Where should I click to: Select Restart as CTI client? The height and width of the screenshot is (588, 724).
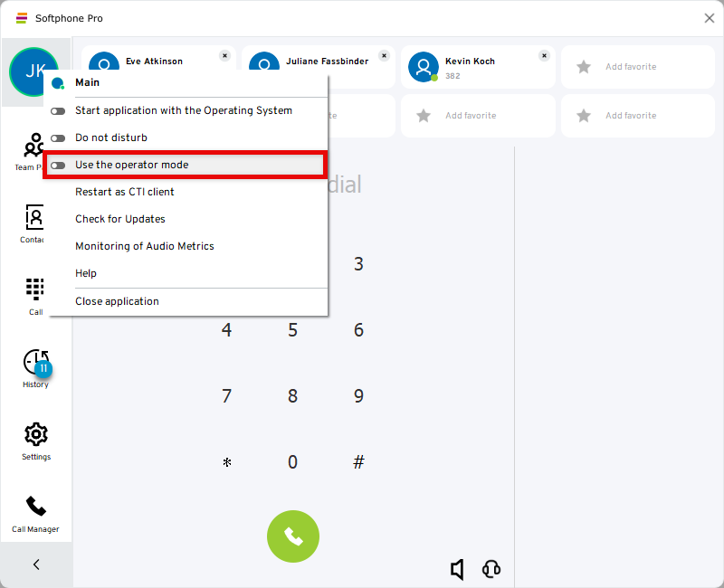pos(125,192)
